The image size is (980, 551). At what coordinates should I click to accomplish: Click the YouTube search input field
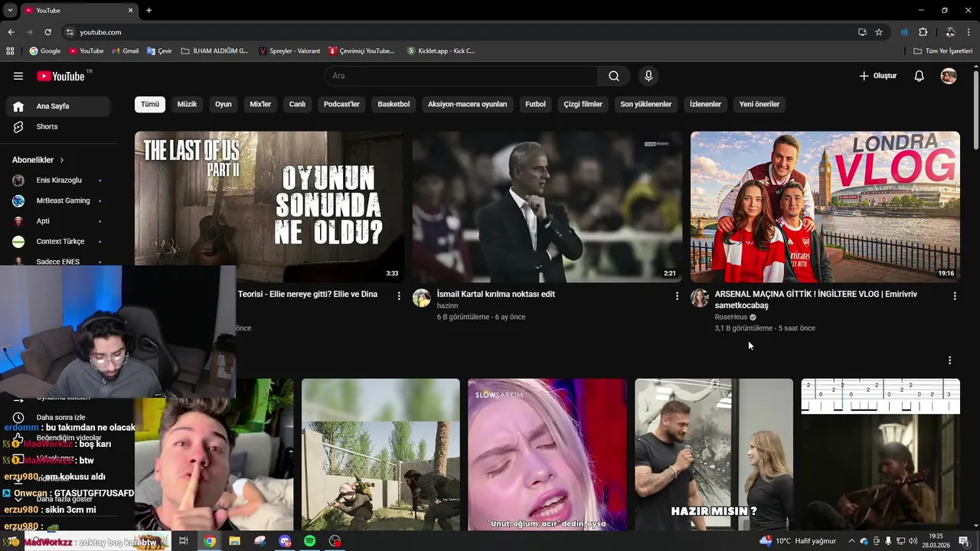pyautogui.click(x=461, y=76)
